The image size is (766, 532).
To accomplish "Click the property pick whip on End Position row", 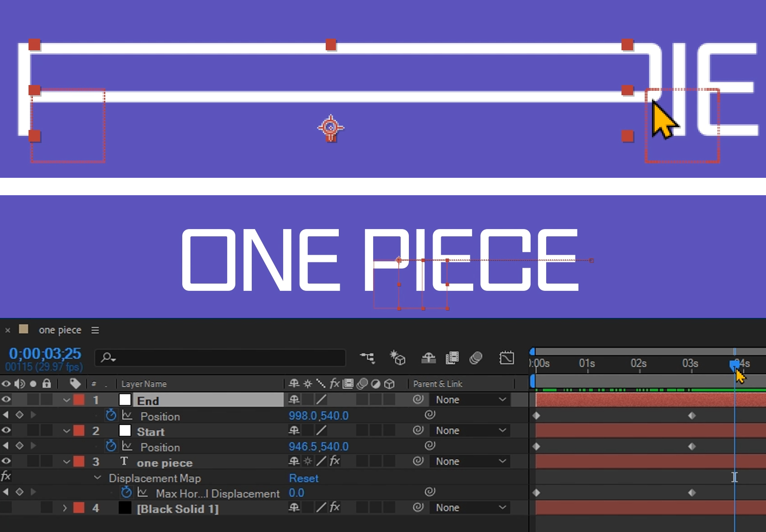I will tap(430, 415).
